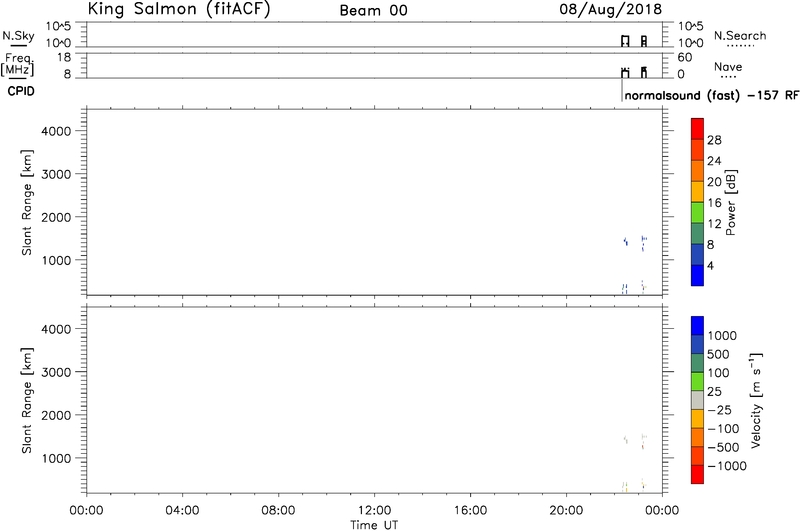
Task: Click the 04:00 time tick label
Action: (x=183, y=511)
